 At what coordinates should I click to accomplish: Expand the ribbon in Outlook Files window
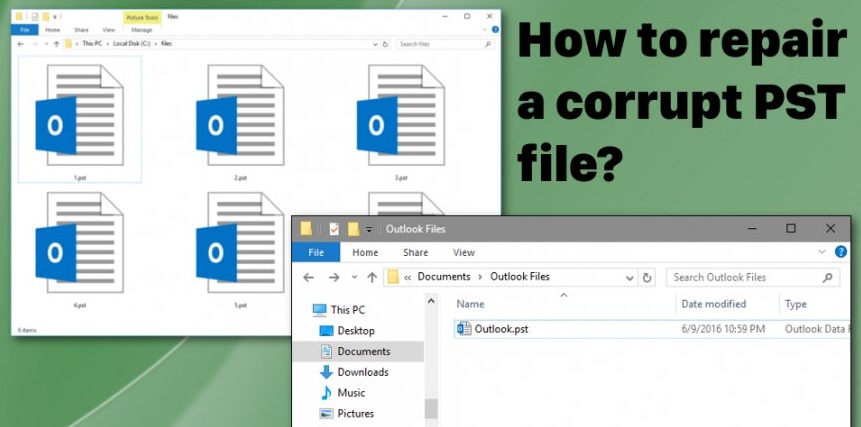coord(822,252)
